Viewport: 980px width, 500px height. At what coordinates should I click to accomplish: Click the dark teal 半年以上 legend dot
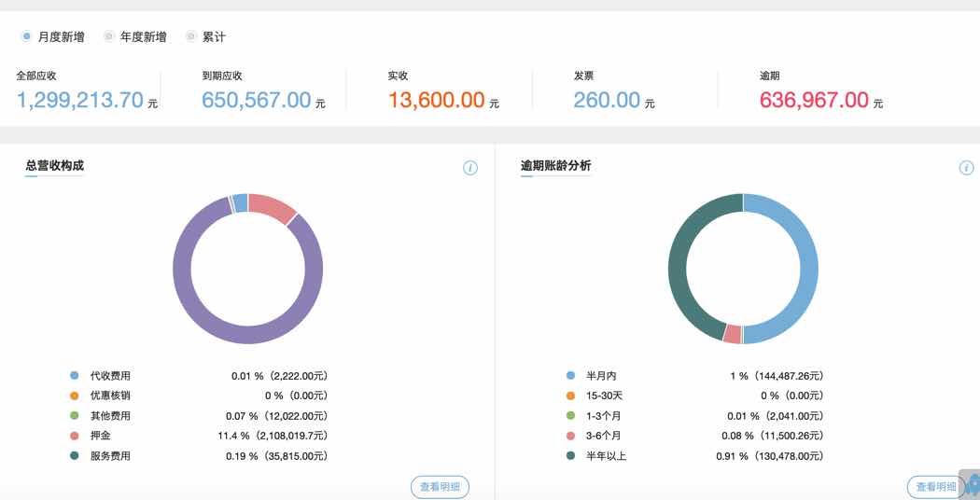[570, 456]
